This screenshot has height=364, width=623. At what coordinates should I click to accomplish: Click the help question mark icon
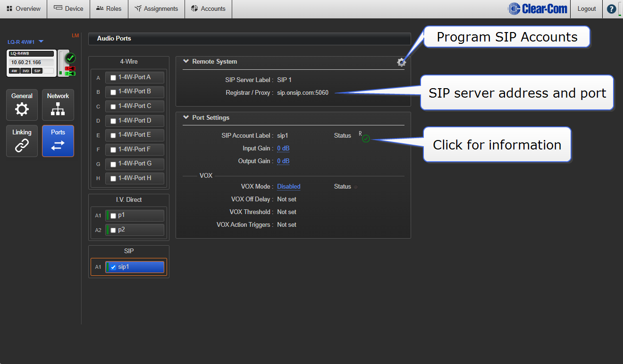(611, 9)
